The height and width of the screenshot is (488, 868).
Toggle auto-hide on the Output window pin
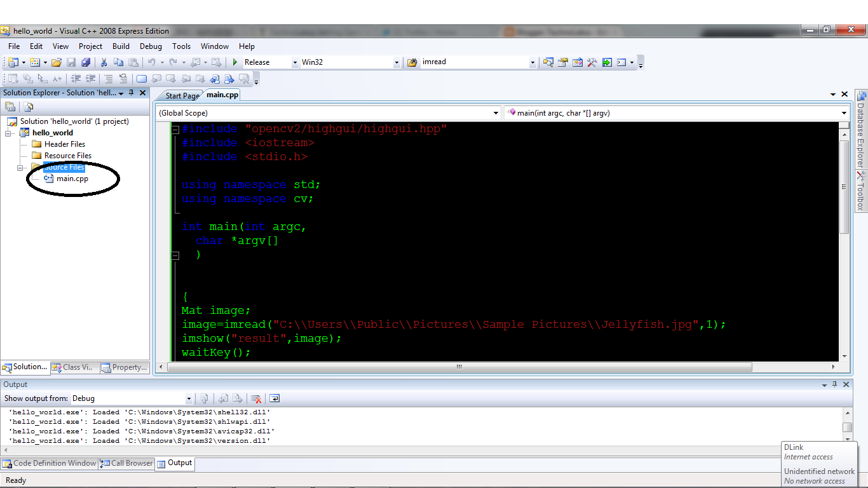click(835, 384)
